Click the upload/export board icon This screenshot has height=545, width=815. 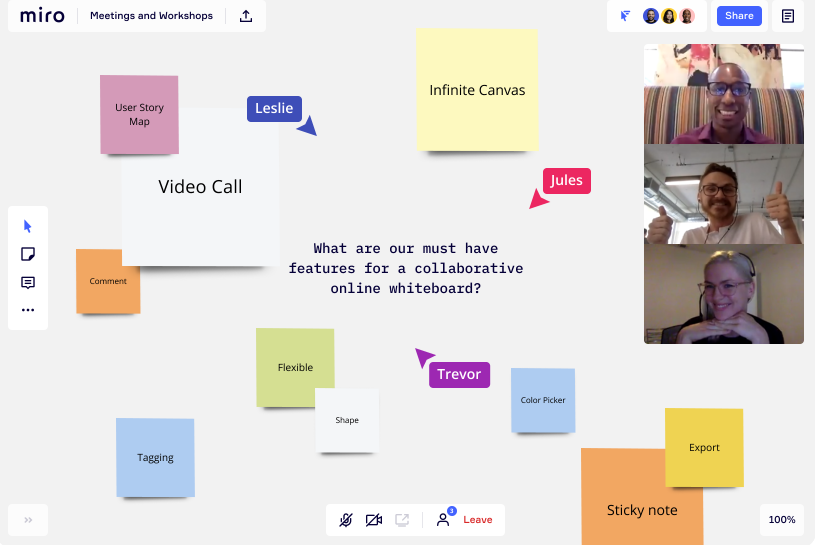pyautogui.click(x=246, y=16)
